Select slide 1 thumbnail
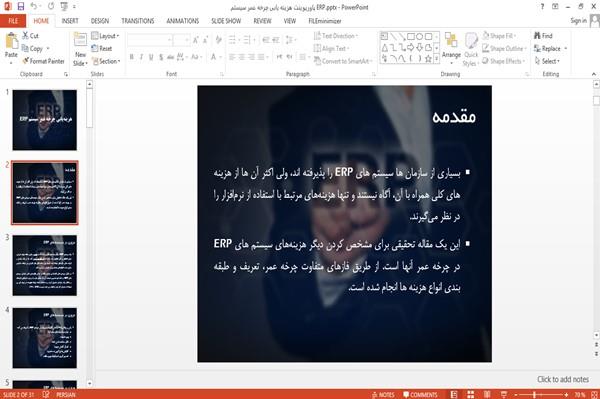This screenshot has width=600, height=399. [45, 120]
